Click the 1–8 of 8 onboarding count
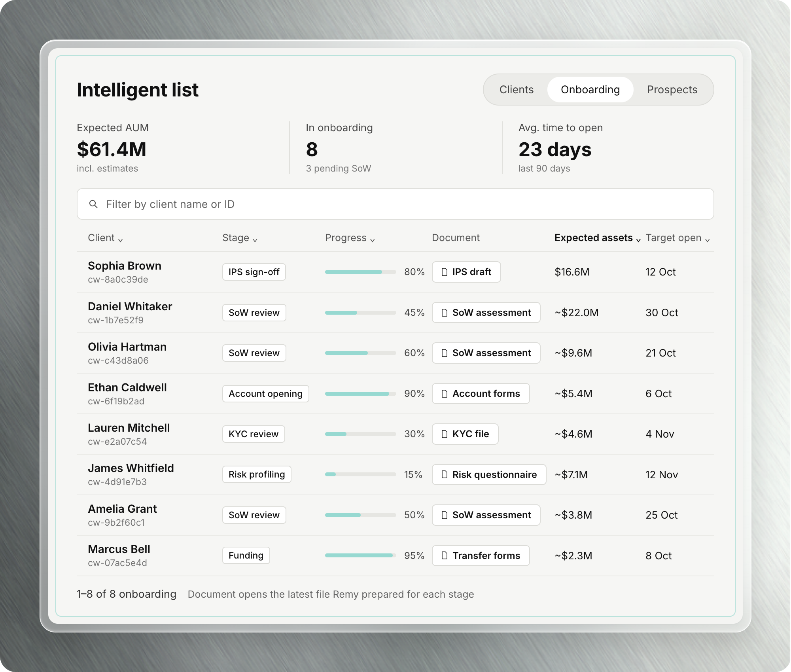 (x=127, y=594)
